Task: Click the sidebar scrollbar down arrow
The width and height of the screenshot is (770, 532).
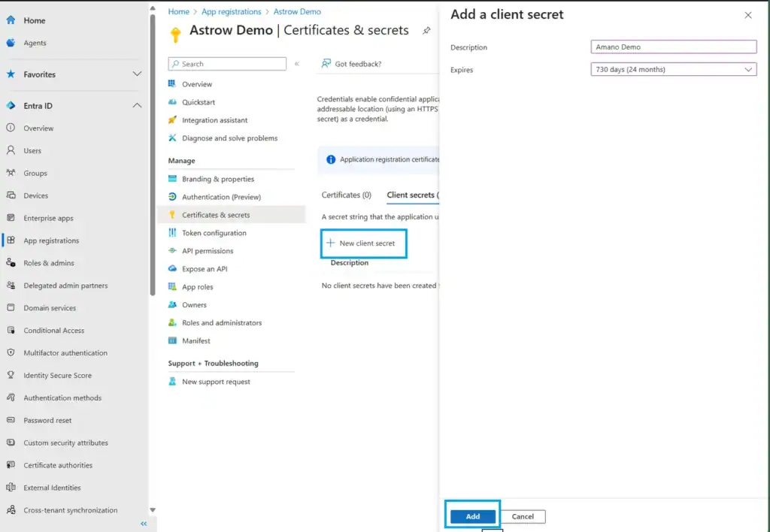Action: 152,510
